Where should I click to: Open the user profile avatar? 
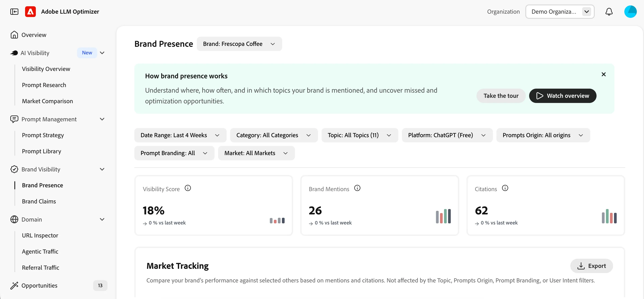point(630,11)
